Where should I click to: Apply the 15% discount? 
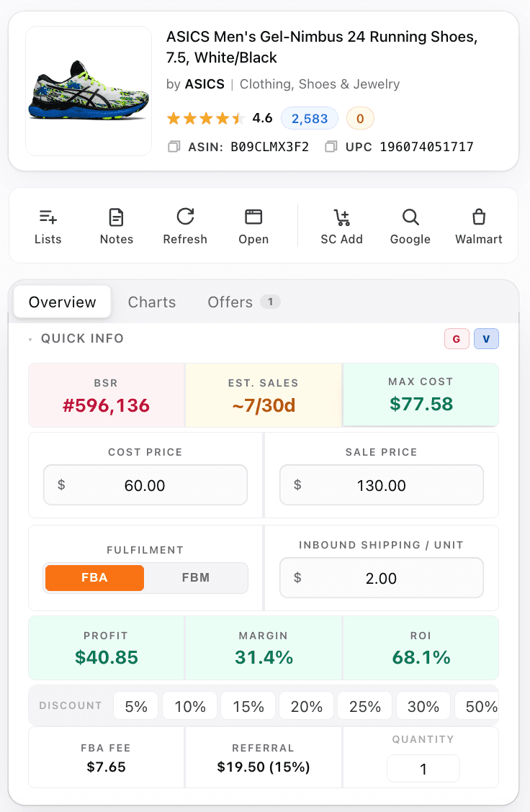[x=248, y=706]
